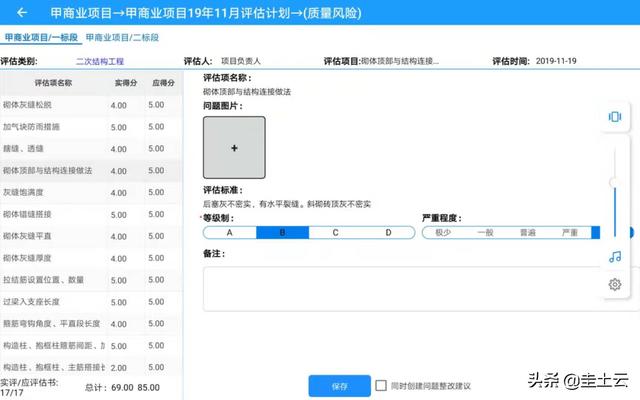Tap the vibrate mode icon

[x=614, y=117]
